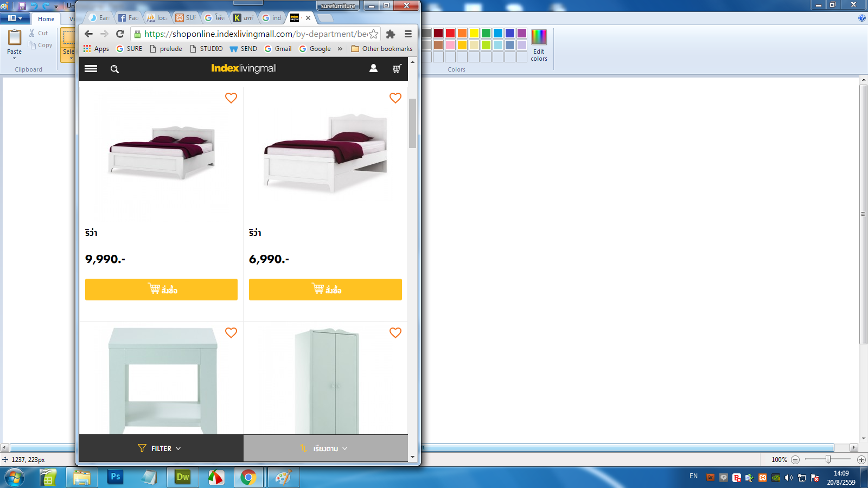This screenshot has height=488, width=868.
Task: Save the Paint document from quick access
Action: (x=22, y=6)
